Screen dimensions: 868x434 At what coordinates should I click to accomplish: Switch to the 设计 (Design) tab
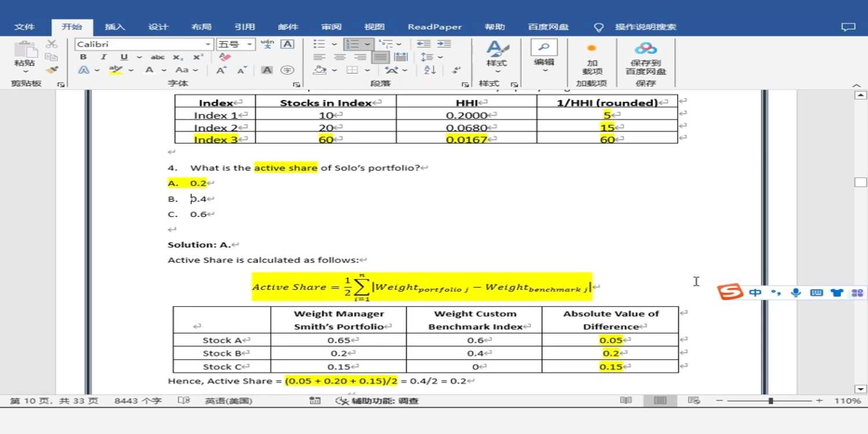tap(158, 27)
